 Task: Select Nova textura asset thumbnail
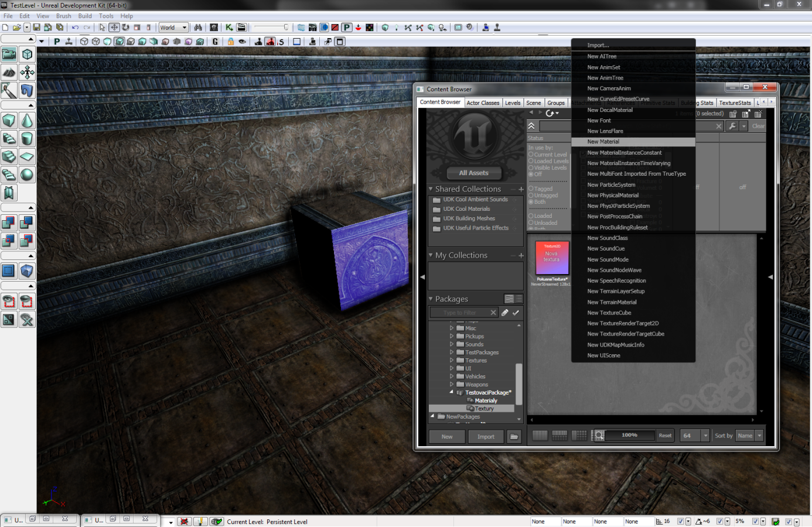point(552,258)
